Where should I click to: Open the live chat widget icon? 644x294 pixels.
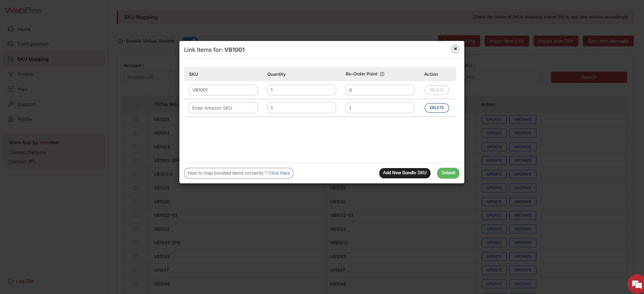pyautogui.click(x=636, y=285)
